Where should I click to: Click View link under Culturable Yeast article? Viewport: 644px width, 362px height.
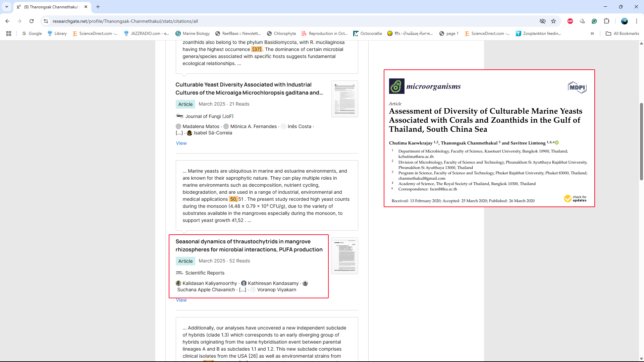(x=181, y=143)
